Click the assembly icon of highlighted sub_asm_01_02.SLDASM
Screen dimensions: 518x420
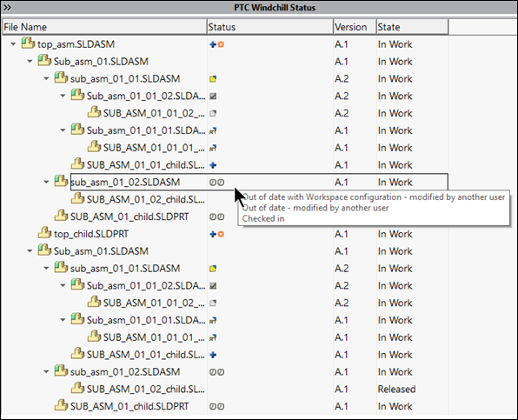(61, 181)
